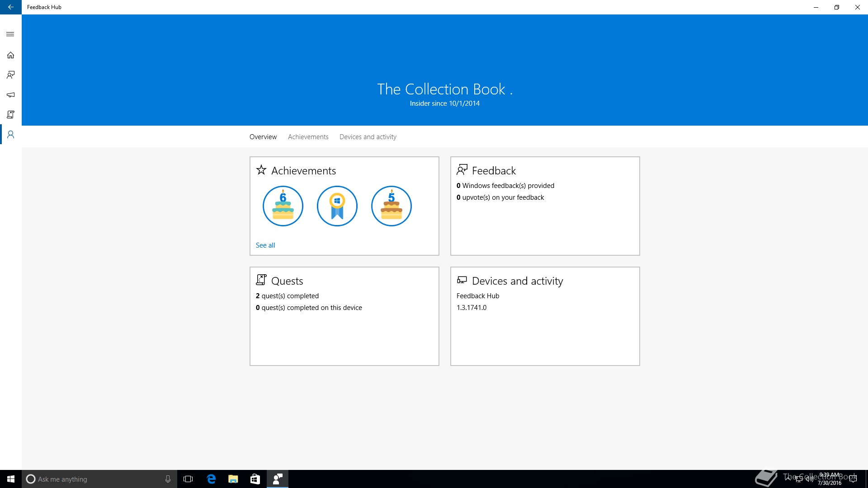Open Task View on the taskbar
Image resolution: width=868 pixels, height=488 pixels.
(x=188, y=479)
